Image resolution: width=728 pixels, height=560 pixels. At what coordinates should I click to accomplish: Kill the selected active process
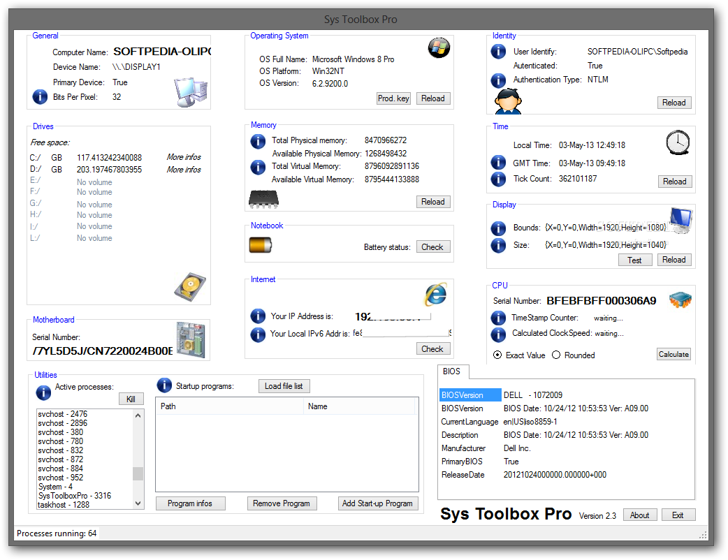click(131, 399)
